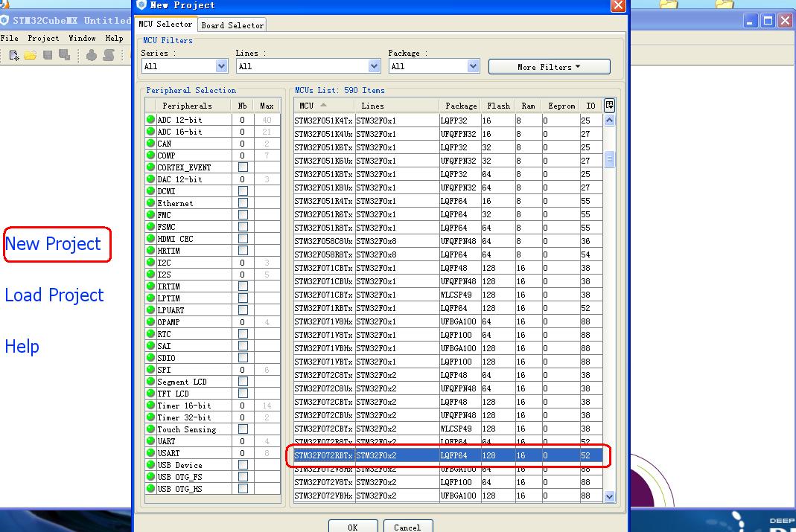The image size is (796, 532).
Task: Click the New Project toolbar icon
Action: click(x=13, y=55)
